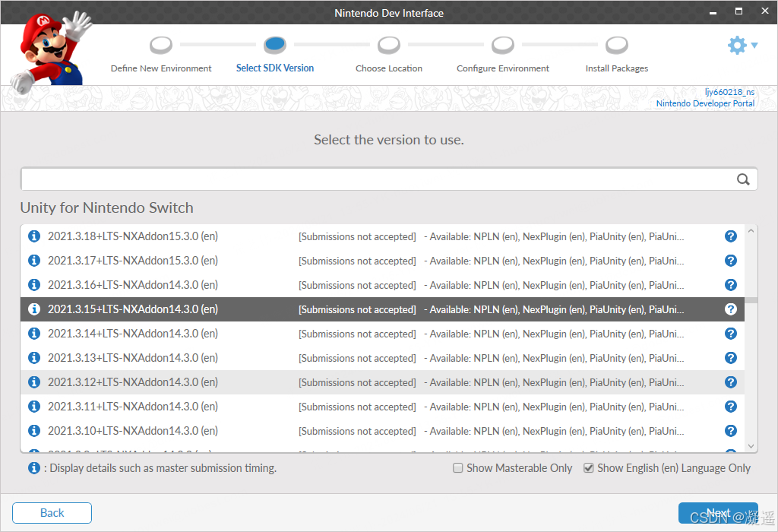Open help for the selected 2021.3.15 version

click(x=730, y=309)
